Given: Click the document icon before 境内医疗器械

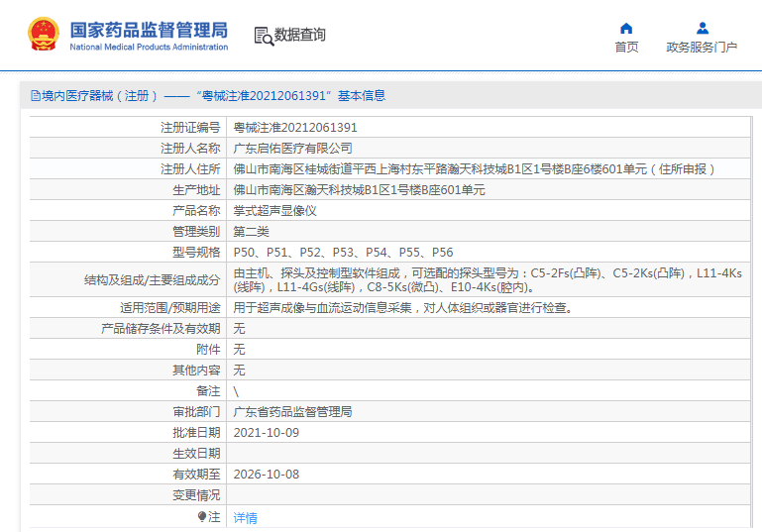Looking at the screenshot, I should click(x=35, y=96).
